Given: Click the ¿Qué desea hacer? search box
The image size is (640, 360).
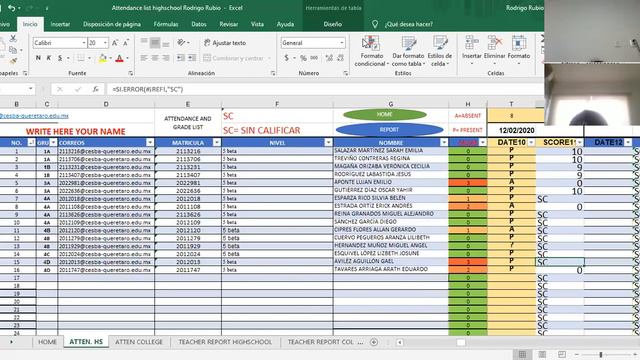Looking at the screenshot, I should coord(409,24).
